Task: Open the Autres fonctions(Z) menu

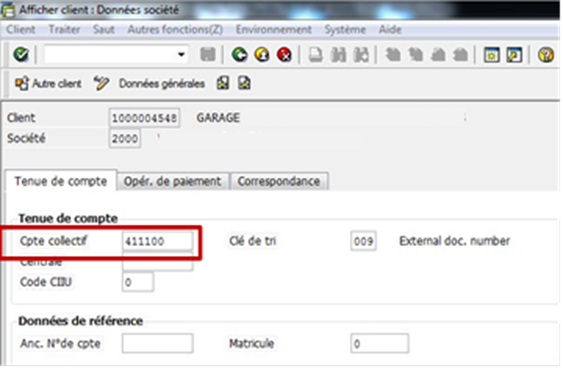Action: pyautogui.click(x=175, y=29)
